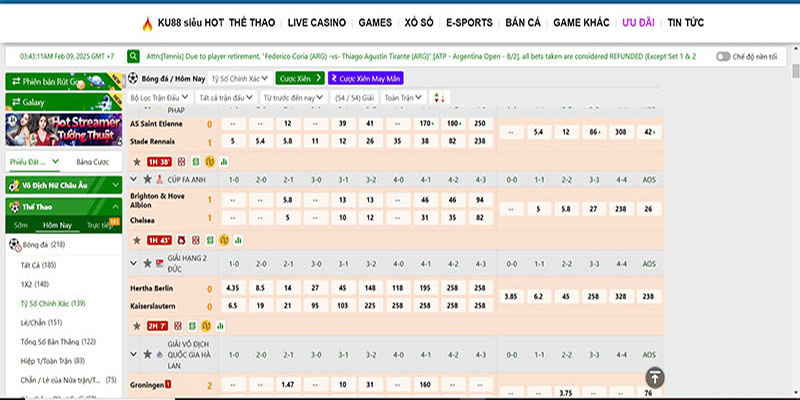Select Lẻ/Chẵn (151) in sidebar
Image resolution: width=800 pixels, height=400 pixels.
(41, 322)
